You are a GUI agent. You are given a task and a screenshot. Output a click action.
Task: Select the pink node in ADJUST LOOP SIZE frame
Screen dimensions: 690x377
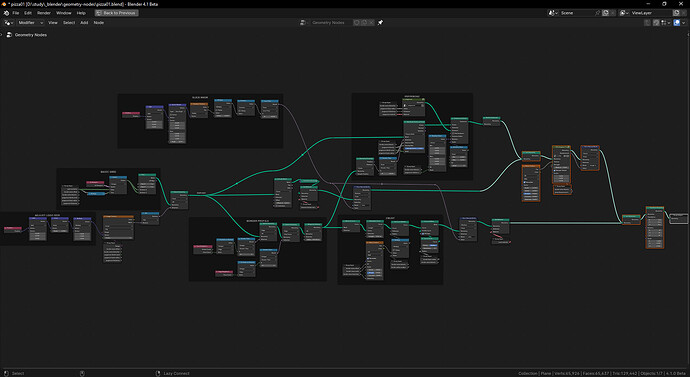click(12, 229)
